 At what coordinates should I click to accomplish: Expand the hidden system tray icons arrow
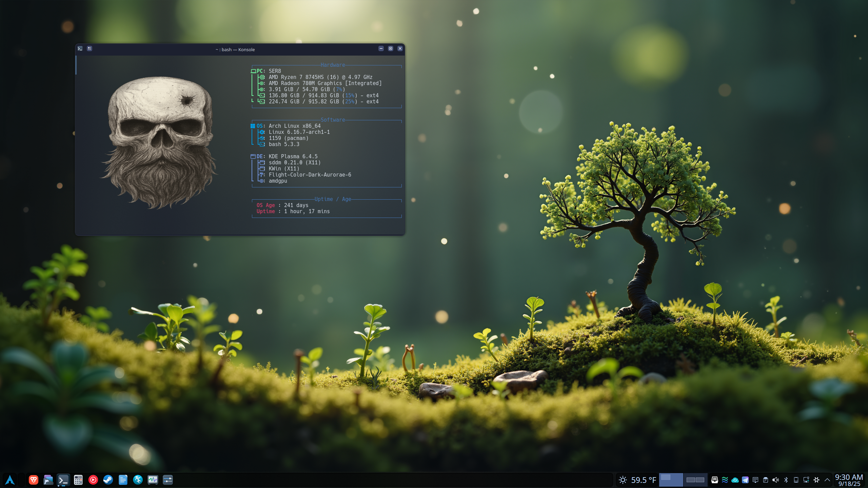point(827,480)
